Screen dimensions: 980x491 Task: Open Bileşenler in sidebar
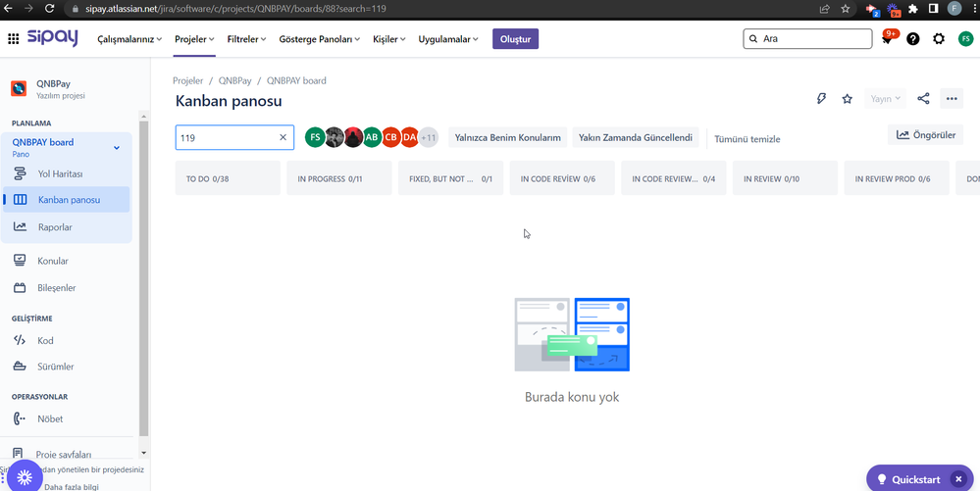coord(67,288)
